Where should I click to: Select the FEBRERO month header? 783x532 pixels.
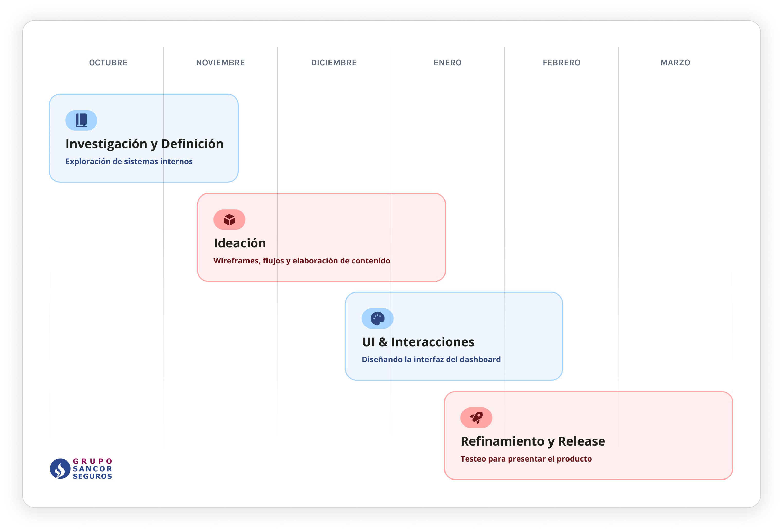coord(561,63)
